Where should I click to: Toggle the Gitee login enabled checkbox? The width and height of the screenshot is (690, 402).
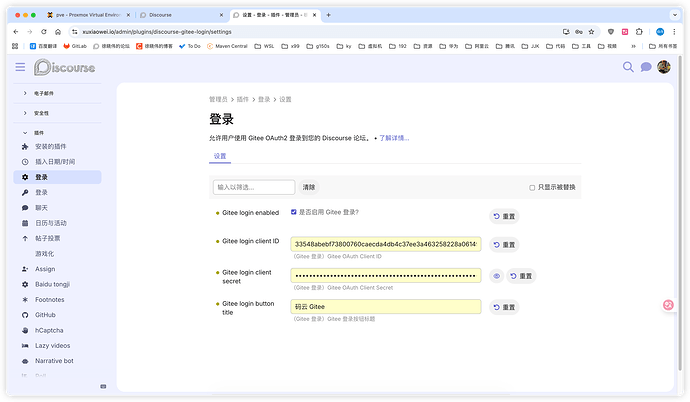pos(293,212)
